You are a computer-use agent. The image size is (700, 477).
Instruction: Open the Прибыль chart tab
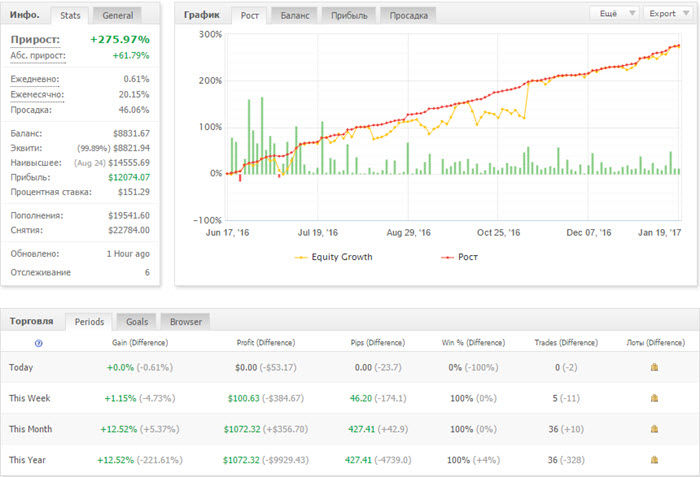pyautogui.click(x=349, y=15)
